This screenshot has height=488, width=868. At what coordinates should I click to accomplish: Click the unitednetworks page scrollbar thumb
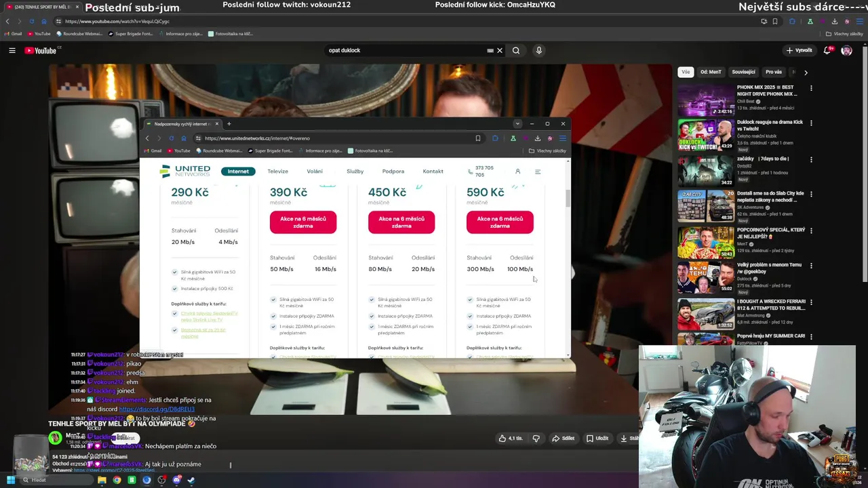[568, 199]
